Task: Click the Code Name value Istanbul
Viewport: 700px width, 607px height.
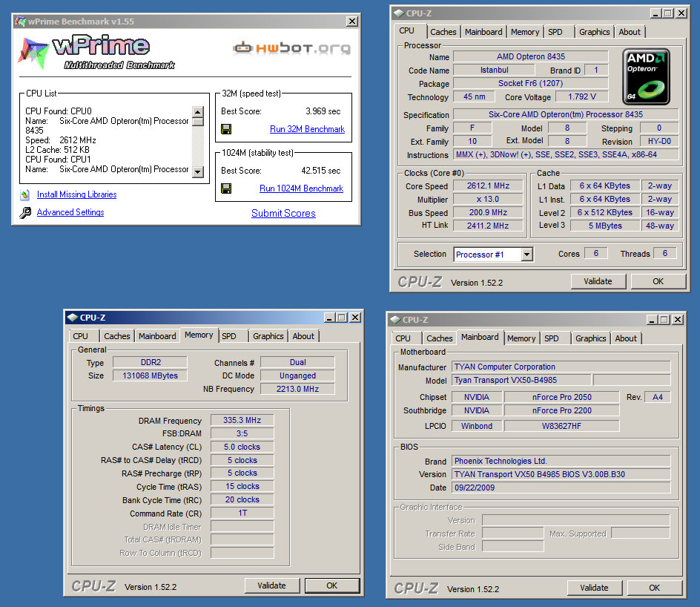Action: click(x=494, y=70)
